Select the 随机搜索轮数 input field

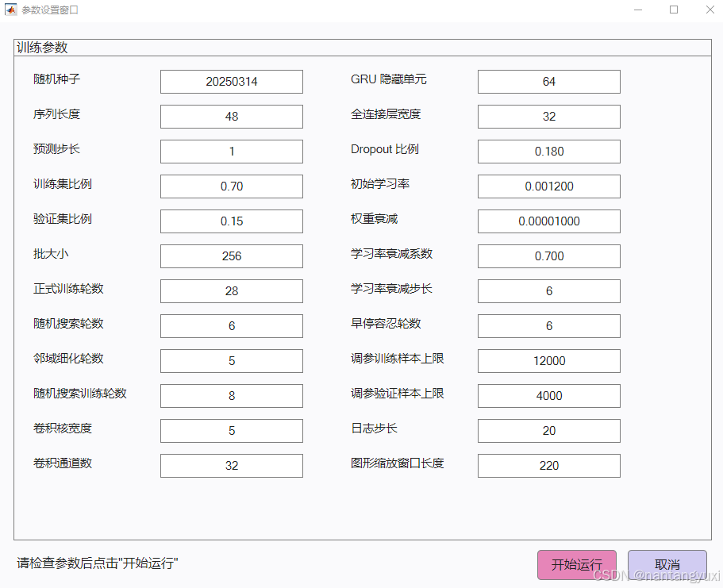point(232,326)
